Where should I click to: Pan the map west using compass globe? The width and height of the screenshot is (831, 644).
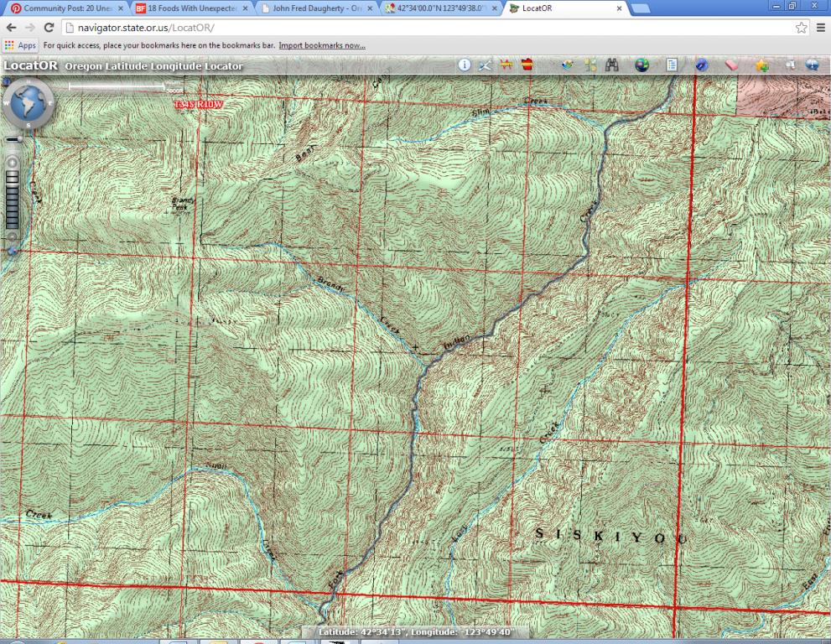(x=8, y=104)
